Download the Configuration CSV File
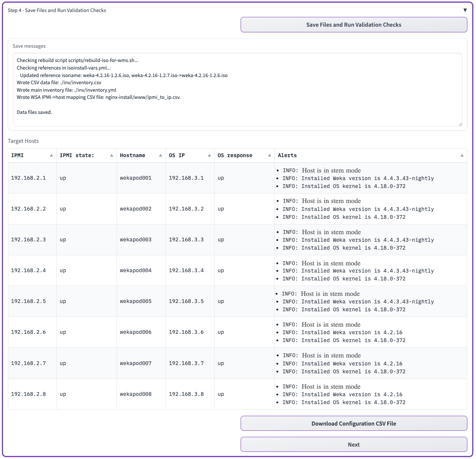The width and height of the screenshot is (476, 459). 353,424
